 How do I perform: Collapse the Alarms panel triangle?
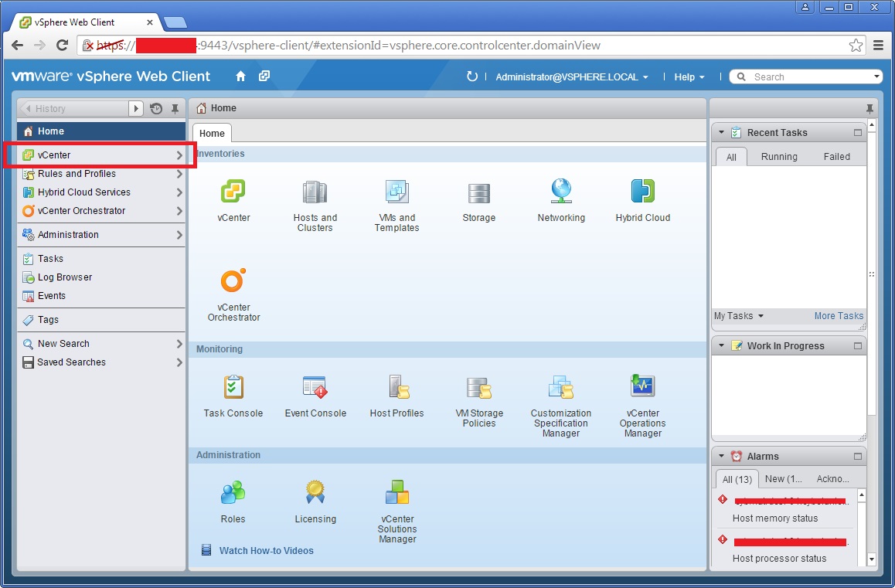[x=721, y=456]
